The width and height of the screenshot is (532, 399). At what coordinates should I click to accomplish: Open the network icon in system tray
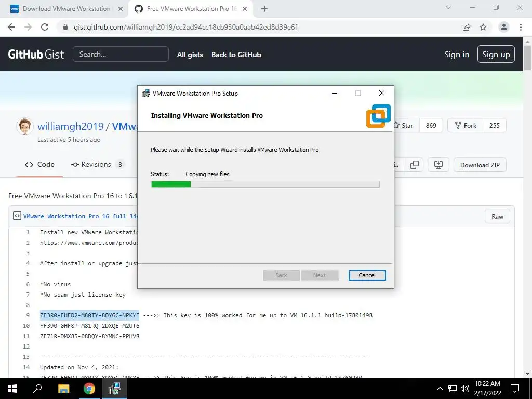click(453, 389)
